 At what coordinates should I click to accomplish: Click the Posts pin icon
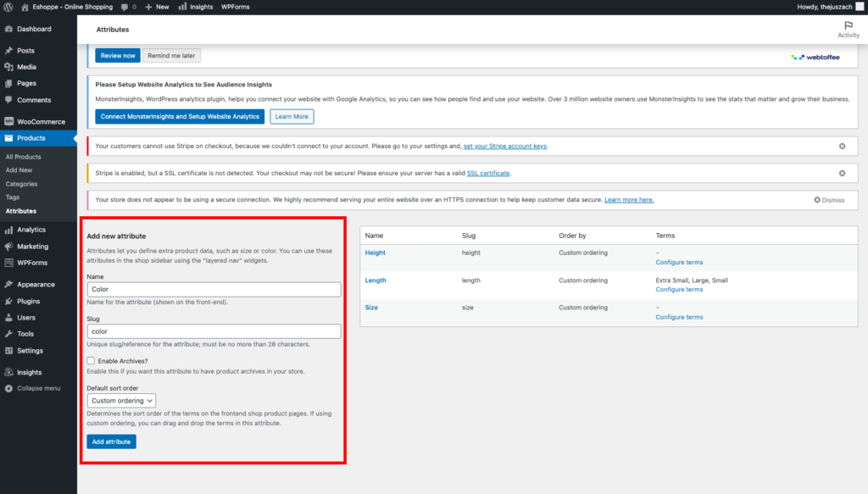(x=8, y=50)
